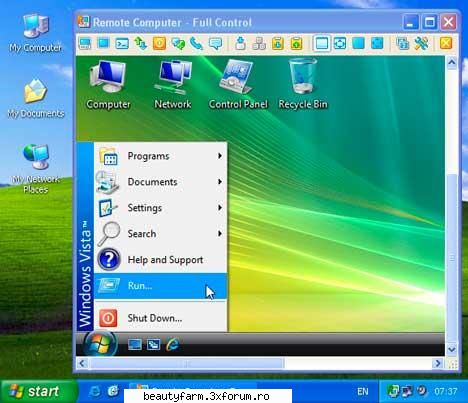Click the horizontal scrollbar left arrow
Screen dimensions: 468x403
click(x=82, y=363)
